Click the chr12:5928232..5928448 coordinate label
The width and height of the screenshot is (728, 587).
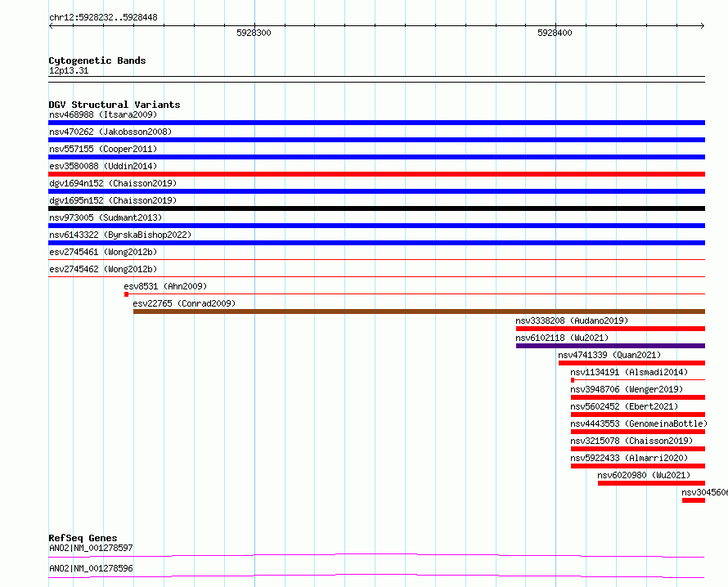pyautogui.click(x=103, y=18)
